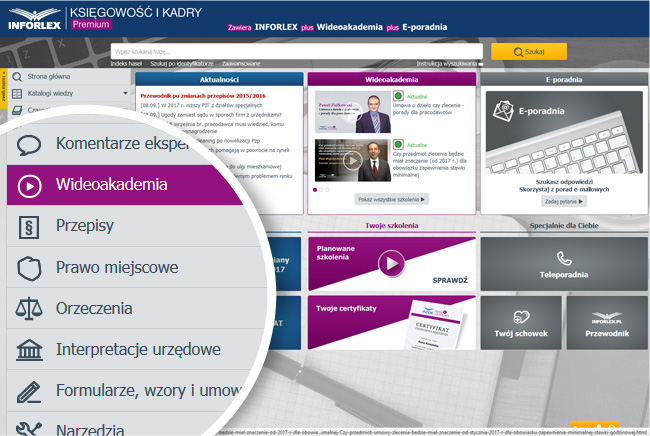Click the Twoje szkolenia section heading

pyautogui.click(x=392, y=225)
